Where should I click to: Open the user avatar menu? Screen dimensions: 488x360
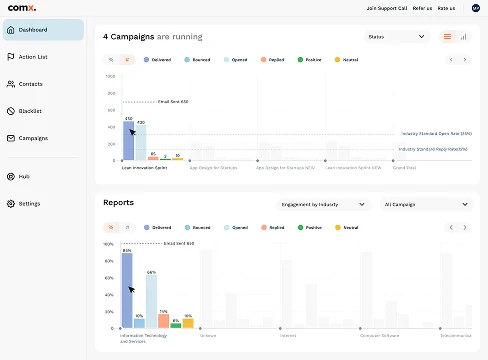476,8
